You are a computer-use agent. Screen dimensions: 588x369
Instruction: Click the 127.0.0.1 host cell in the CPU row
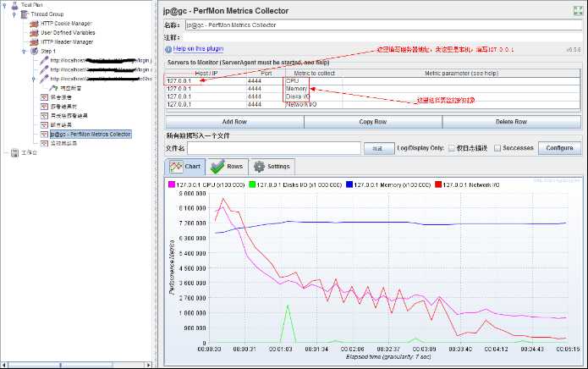pos(206,81)
